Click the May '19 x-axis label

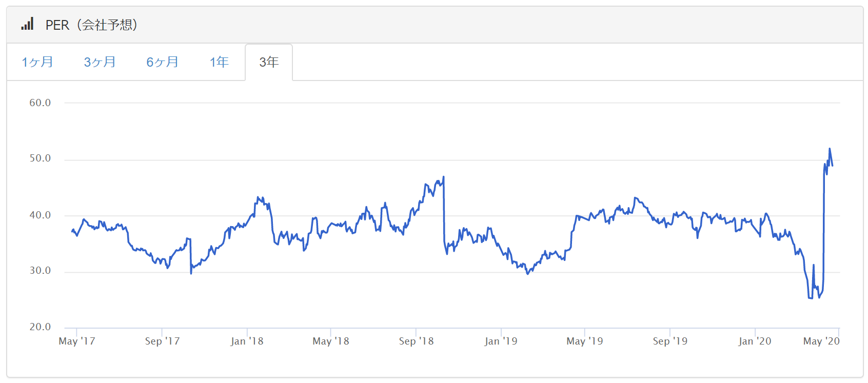click(585, 341)
